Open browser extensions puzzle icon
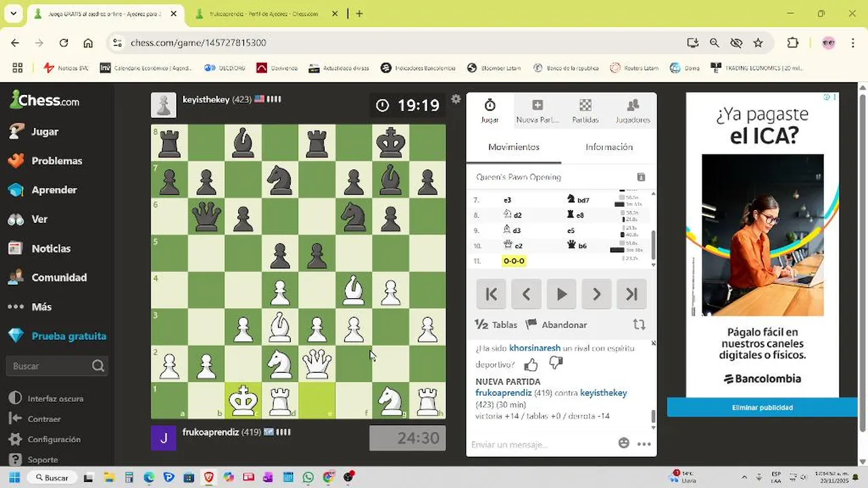Viewport: 868px width, 488px height. point(793,43)
